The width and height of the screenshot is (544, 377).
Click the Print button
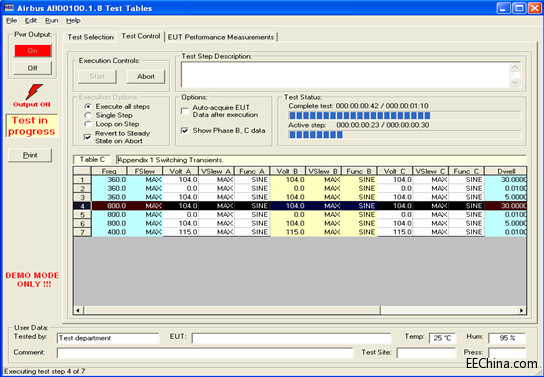click(x=30, y=155)
